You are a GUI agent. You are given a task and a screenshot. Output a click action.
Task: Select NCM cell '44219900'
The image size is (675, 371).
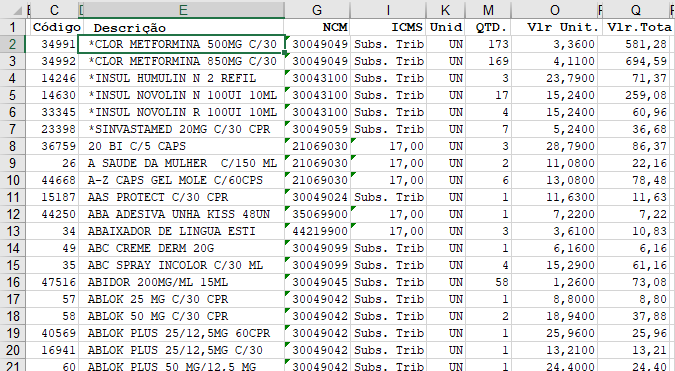(317, 231)
